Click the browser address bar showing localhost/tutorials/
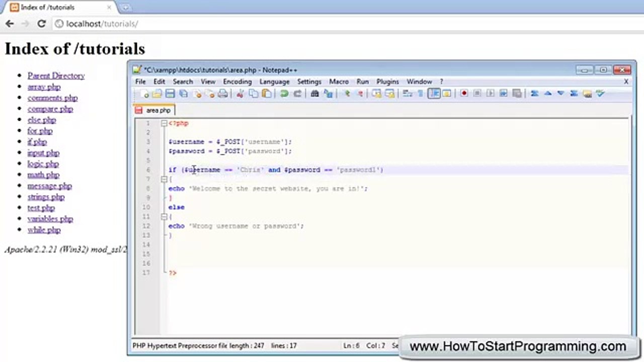644x362 pixels. pyautogui.click(x=347, y=24)
